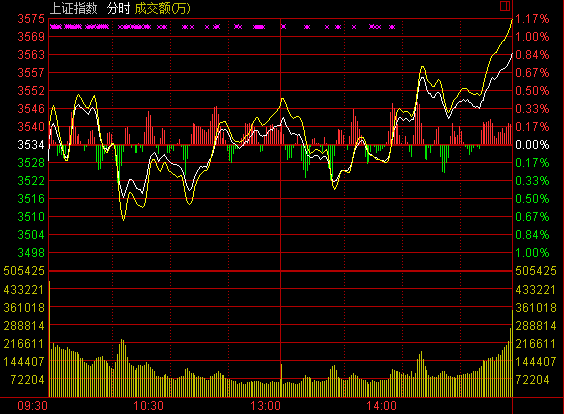This screenshot has height=414, width=564.
Task: Click the left 72204 volume axis label
Action: (27, 379)
